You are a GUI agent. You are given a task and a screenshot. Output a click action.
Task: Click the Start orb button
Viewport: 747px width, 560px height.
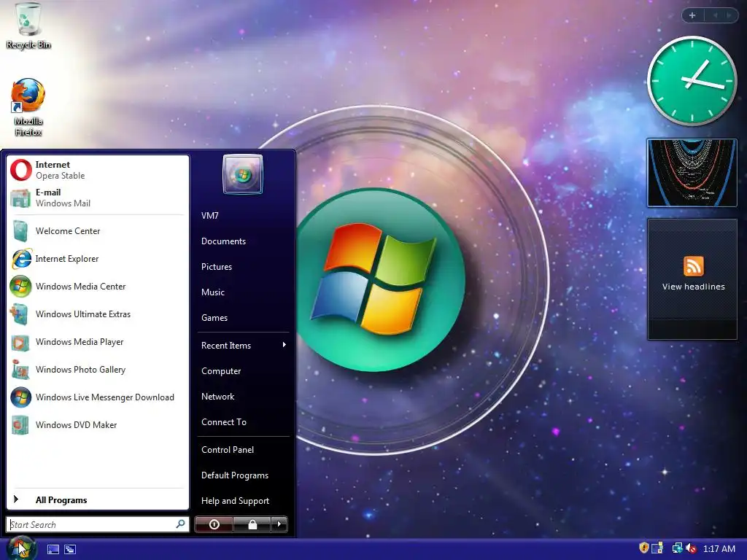coord(20,548)
